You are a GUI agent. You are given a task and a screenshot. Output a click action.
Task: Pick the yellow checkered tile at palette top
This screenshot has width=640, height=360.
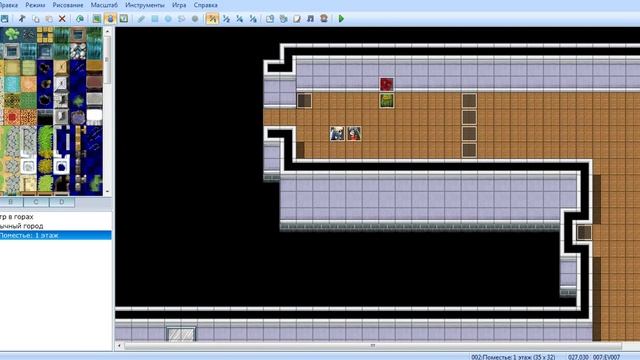click(x=45, y=35)
